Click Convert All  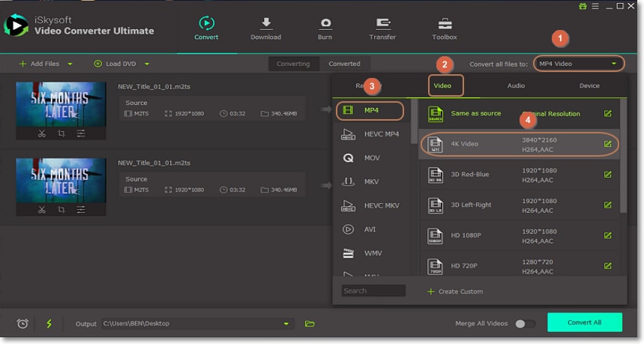coord(585,322)
